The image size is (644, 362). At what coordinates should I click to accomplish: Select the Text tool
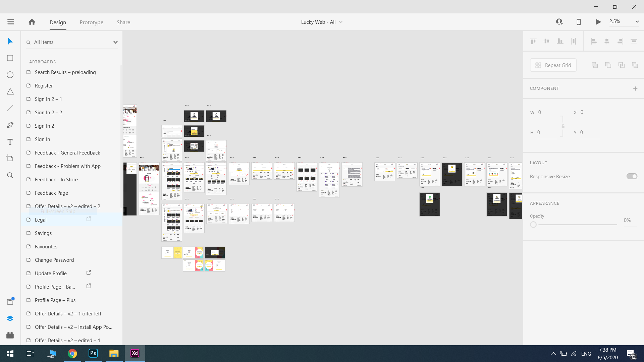pos(10,142)
